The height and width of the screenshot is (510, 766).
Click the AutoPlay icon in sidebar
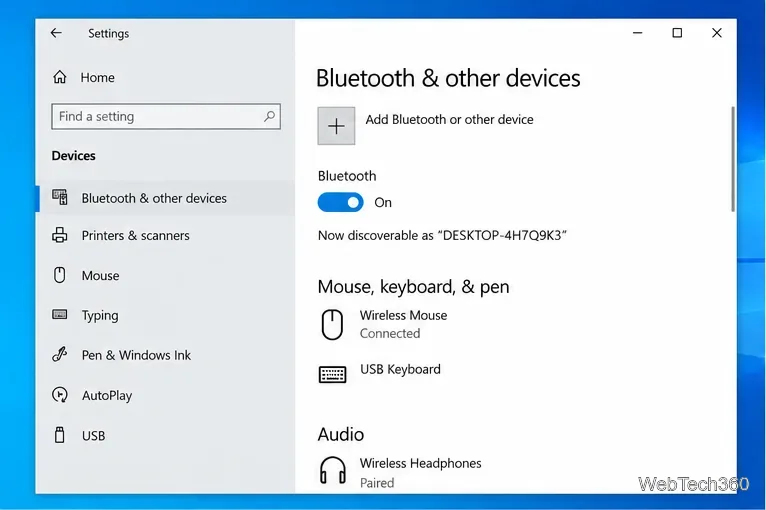click(60, 394)
